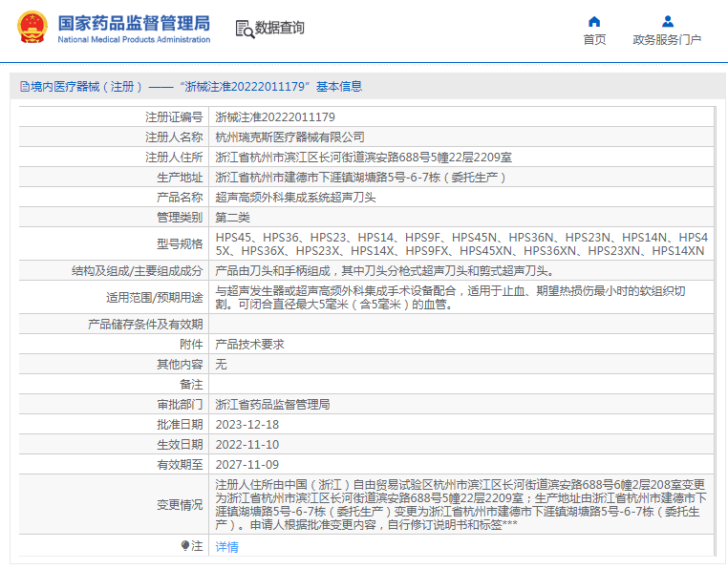The width and height of the screenshot is (728, 569).
Task: Select the 注册人住所 address value
Action: point(364,158)
